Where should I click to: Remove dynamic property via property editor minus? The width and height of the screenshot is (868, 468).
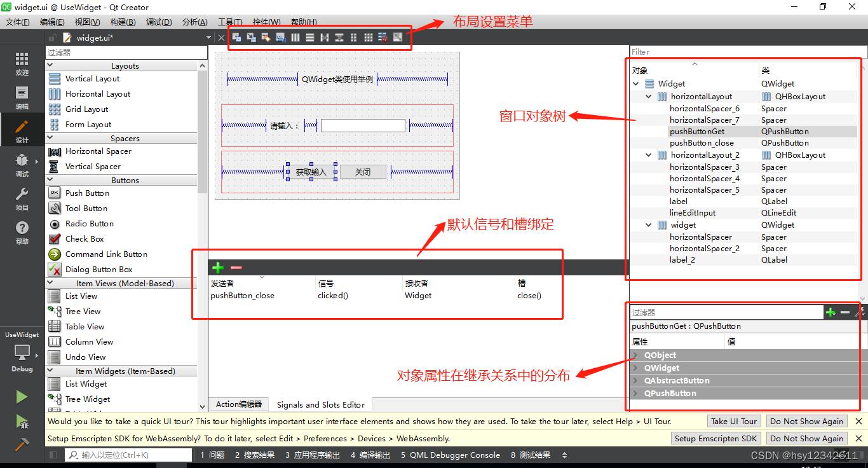[x=845, y=312]
